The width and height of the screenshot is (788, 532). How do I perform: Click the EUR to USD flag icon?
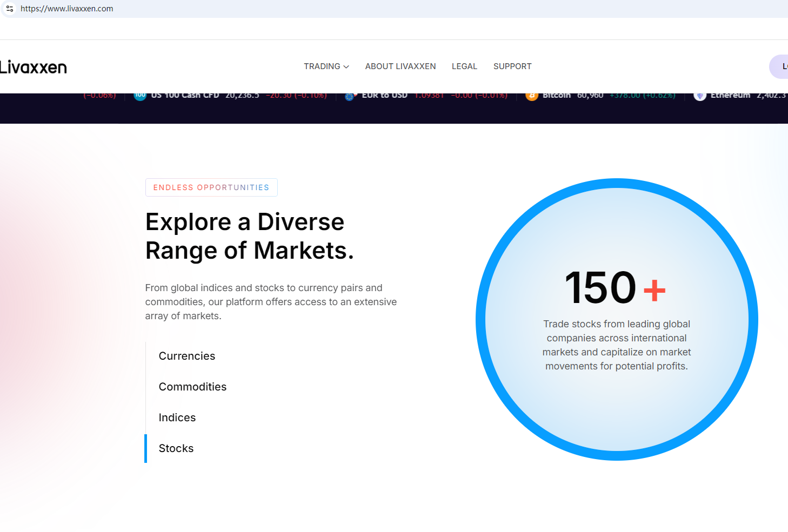[x=350, y=96]
